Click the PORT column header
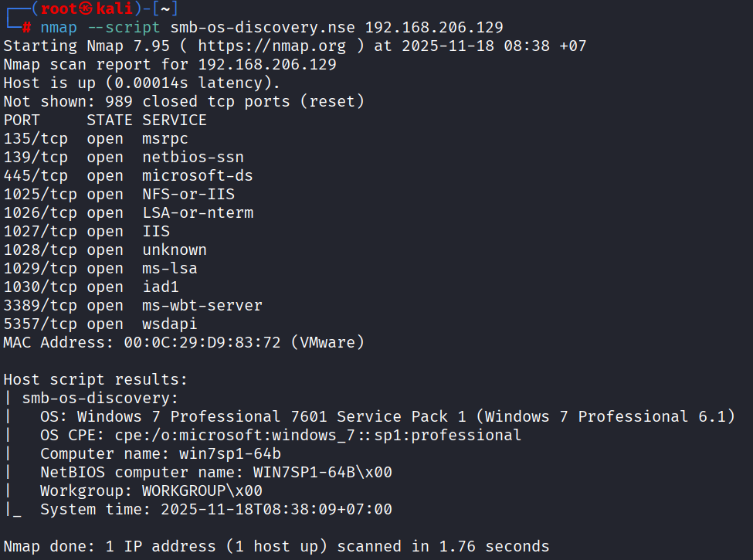 point(22,120)
